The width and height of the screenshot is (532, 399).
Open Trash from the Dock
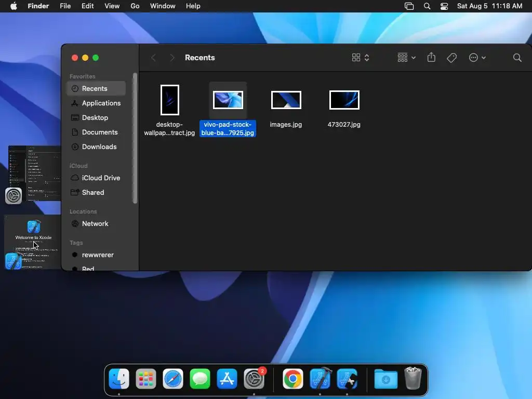413,378
